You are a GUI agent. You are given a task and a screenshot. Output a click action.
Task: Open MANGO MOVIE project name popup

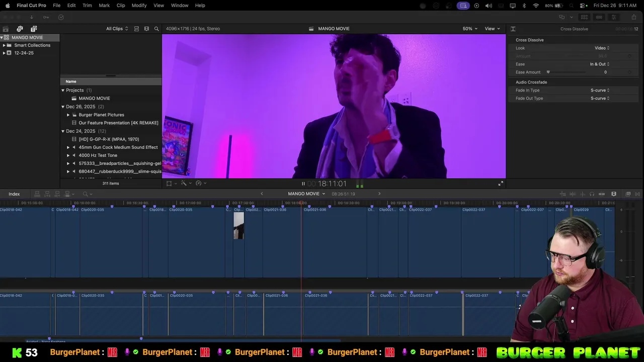[x=306, y=194]
